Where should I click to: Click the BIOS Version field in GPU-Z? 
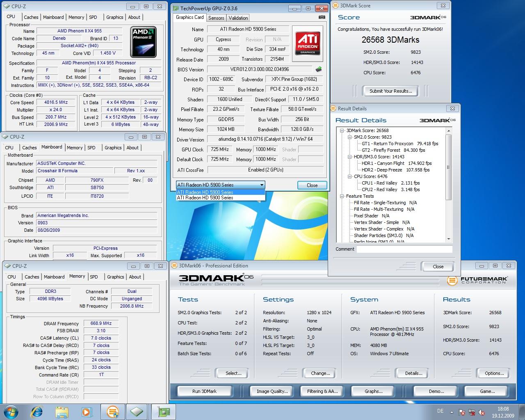260,69
